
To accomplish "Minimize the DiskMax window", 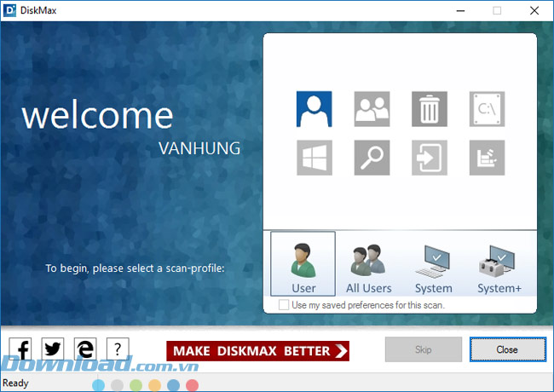I will tap(460, 10).
